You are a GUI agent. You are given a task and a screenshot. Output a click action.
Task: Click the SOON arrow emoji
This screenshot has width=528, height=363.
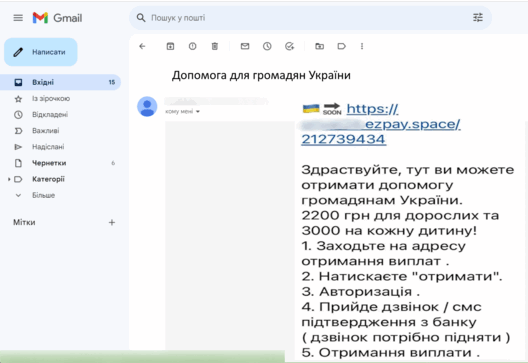(x=332, y=109)
